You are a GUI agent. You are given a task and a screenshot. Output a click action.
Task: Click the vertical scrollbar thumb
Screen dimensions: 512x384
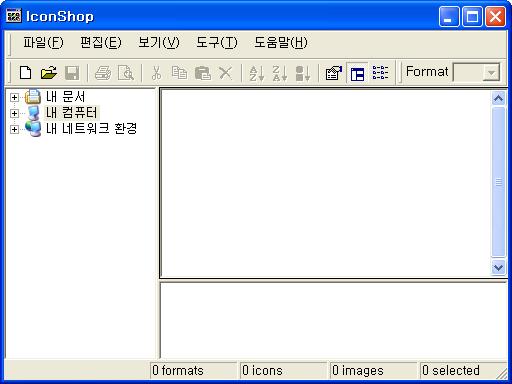point(498,182)
